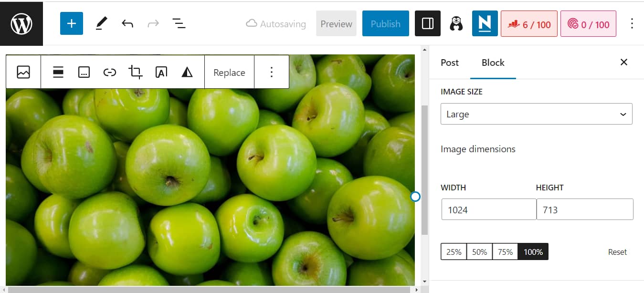
Task: Reset the image dimensions
Action: pyautogui.click(x=617, y=252)
